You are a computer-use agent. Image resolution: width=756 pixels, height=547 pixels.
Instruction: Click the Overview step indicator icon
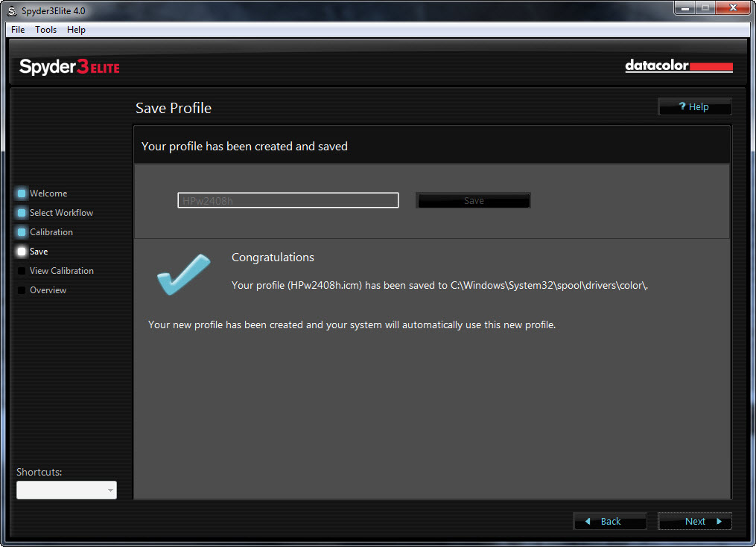22,290
